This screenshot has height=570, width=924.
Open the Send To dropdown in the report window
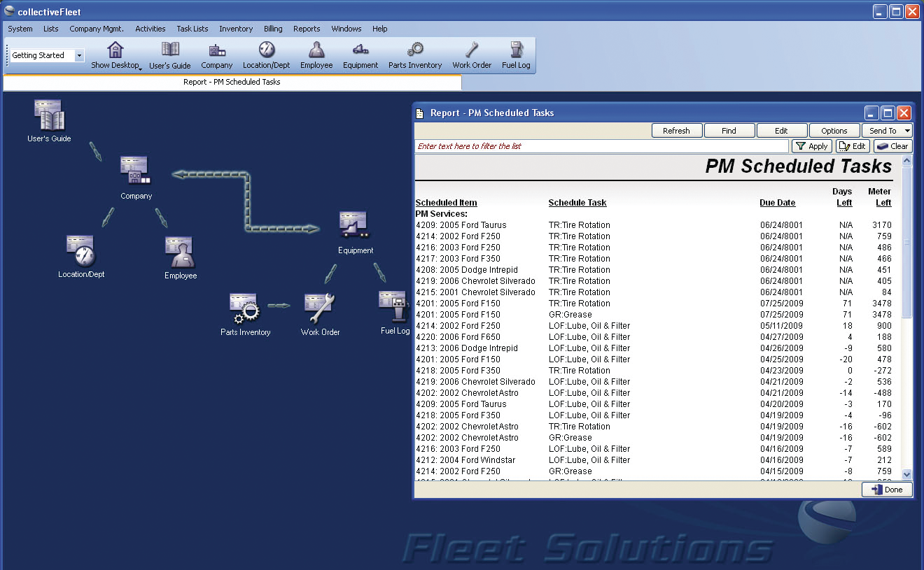[887, 130]
